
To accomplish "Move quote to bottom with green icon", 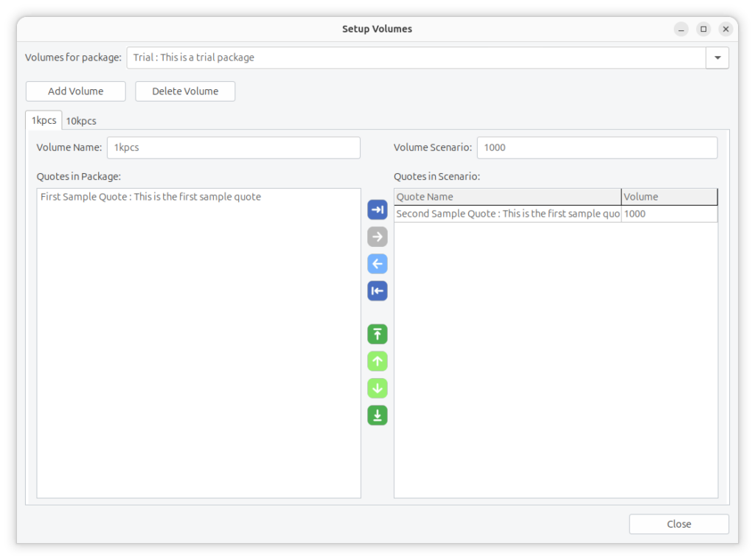I will (377, 416).
